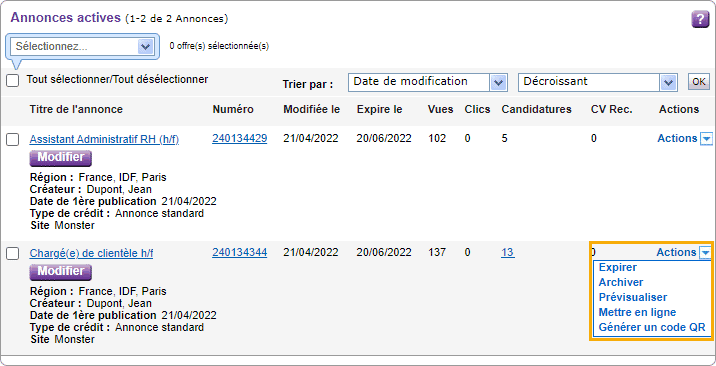The width and height of the screenshot is (716, 366).
Task: Open the Sélectionnez... dropdown
Action: pyautogui.click(x=83, y=46)
